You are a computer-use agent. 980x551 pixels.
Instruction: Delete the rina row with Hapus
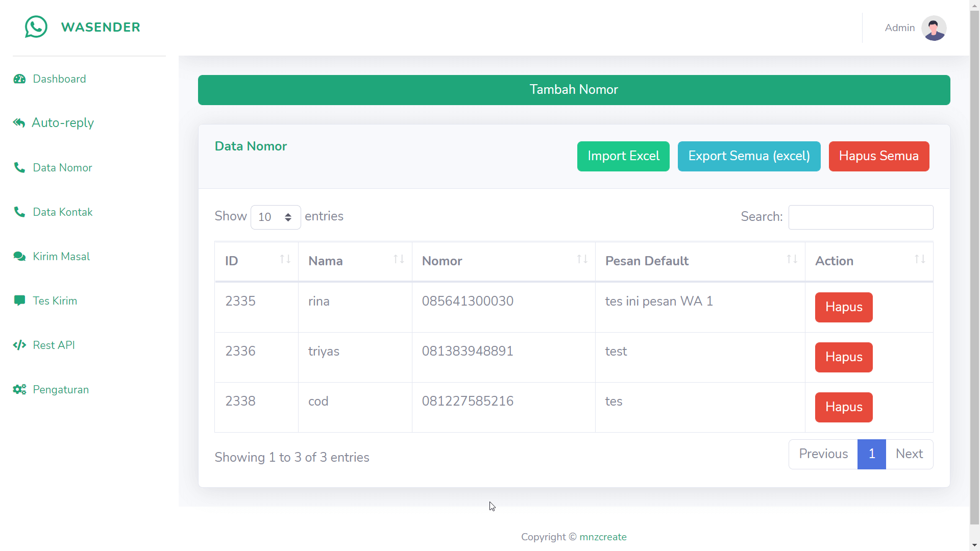tap(843, 307)
